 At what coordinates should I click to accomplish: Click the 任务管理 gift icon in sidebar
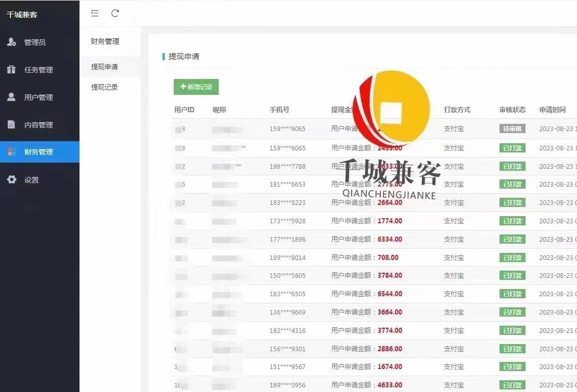(x=11, y=69)
